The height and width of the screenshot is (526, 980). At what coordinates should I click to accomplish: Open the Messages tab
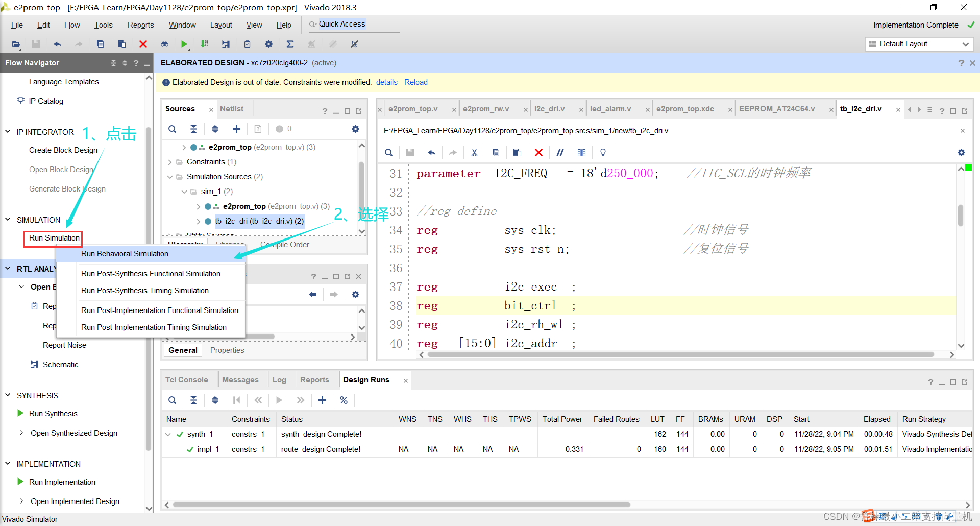point(240,380)
